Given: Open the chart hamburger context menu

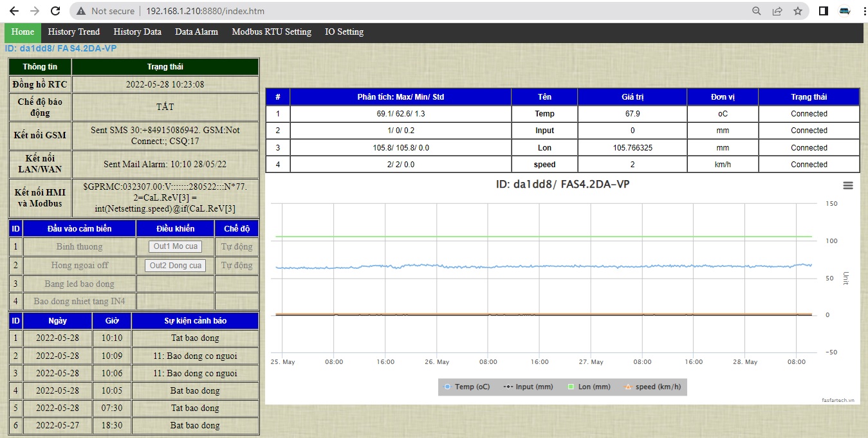Looking at the screenshot, I should pyautogui.click(x=847, y=185).
